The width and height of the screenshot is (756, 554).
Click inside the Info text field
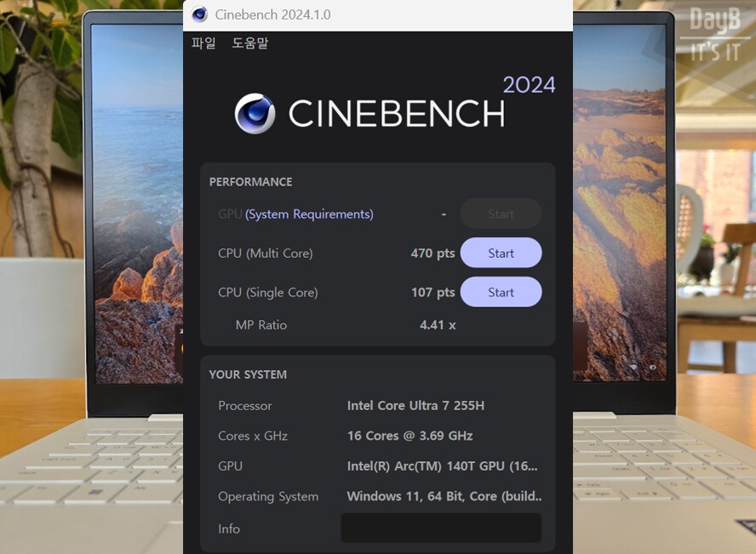(x=441, y=528)
